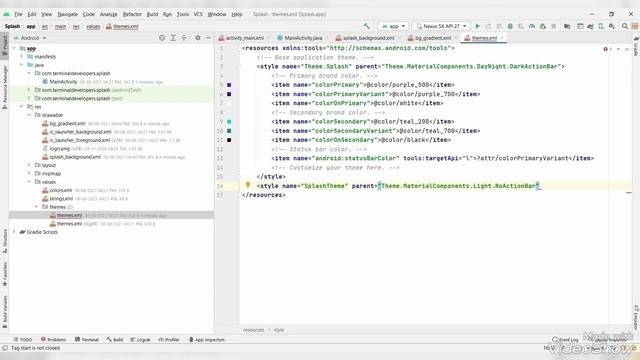Open the Nexus 5X API 27 device dropdown
This screenshot has height=360, width=640.
point(441,26)
